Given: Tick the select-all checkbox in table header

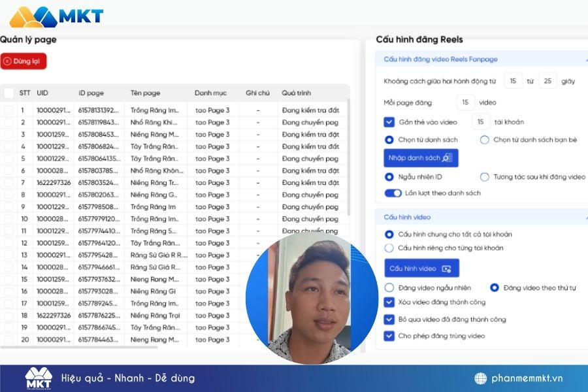Looking at the screenshot, I should 8,93.
